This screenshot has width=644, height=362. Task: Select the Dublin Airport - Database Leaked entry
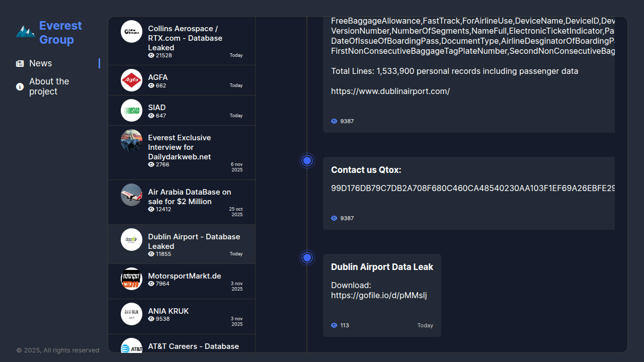point(194,241)
